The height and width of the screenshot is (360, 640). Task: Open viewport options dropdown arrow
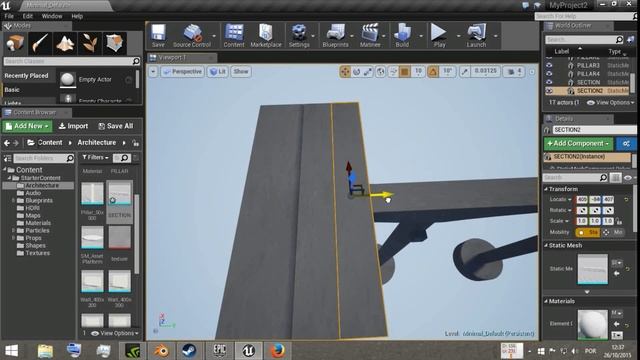[153, 72]
